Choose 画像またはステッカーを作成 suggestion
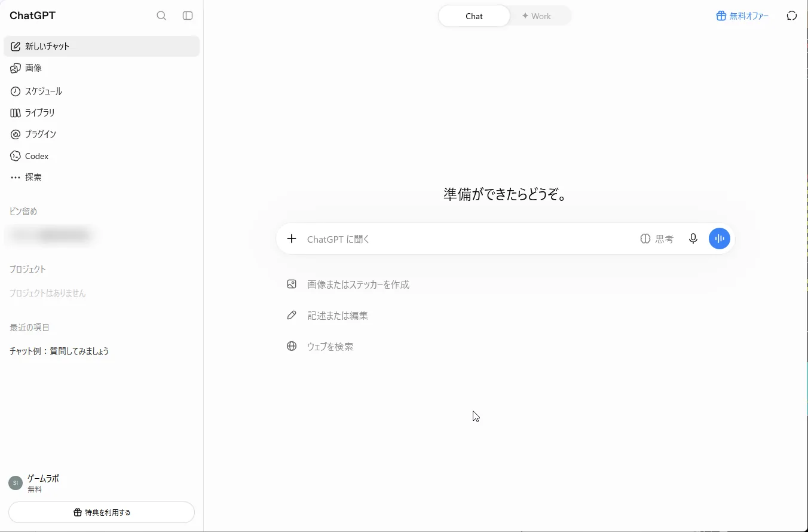This screenshot has width=808, height=532. click(x=348, y=284)
